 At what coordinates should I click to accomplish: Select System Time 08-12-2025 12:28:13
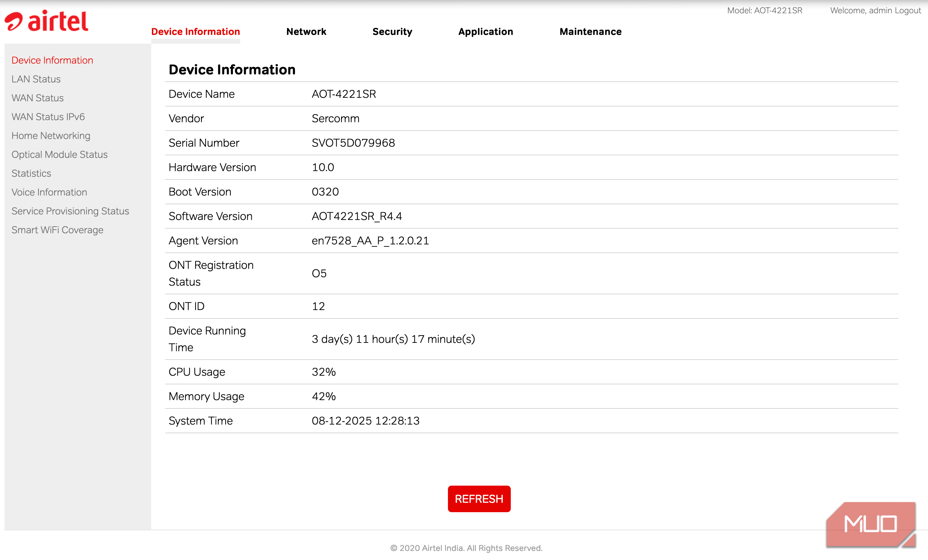[365, 421]
